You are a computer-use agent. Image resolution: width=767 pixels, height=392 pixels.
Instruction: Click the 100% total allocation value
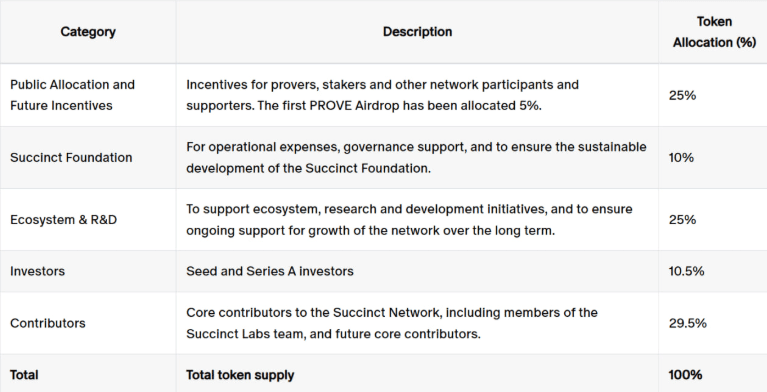click(685, 375)
